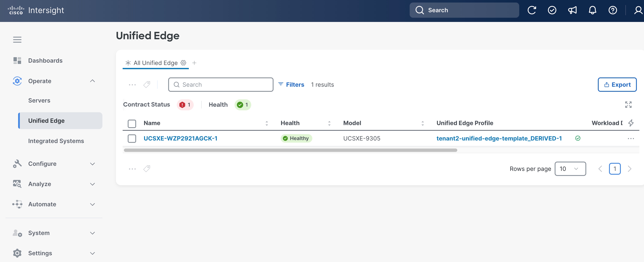
Task: Open the tenant2-unified-edge-template_DERIVED-1 profile link
Action: pyautogui.click(x=499, y=138)
